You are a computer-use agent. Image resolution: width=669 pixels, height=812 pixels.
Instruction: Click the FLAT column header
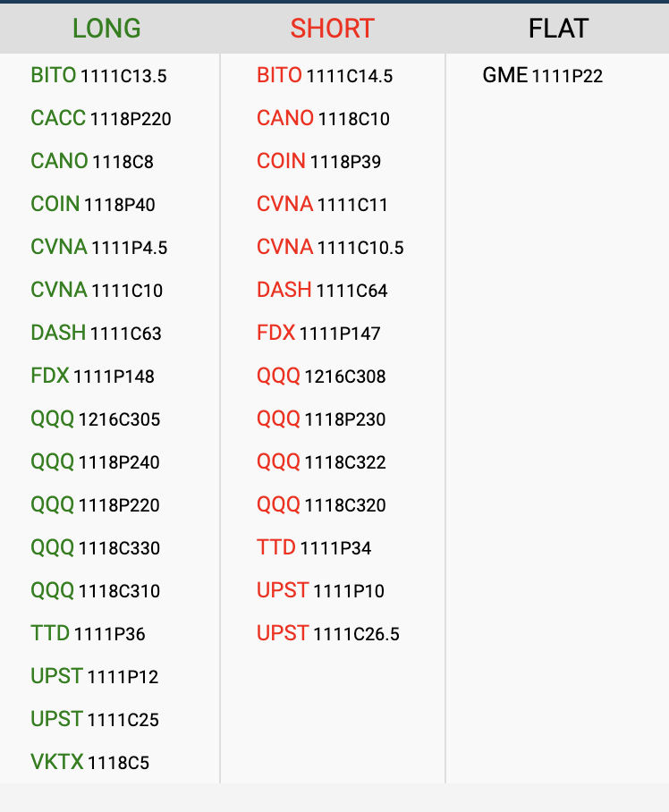click(x=558, y=29)
